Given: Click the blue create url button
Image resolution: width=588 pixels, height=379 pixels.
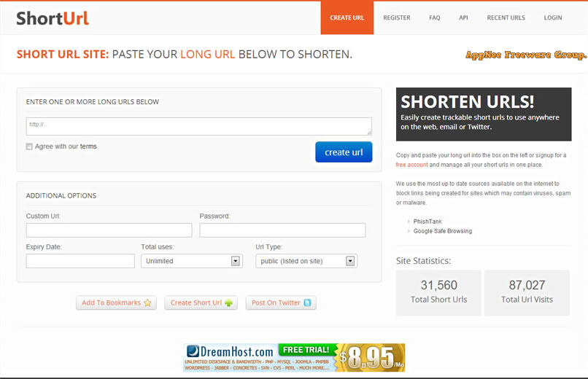Looking at the screenshot, I should (x=344, y=152).
